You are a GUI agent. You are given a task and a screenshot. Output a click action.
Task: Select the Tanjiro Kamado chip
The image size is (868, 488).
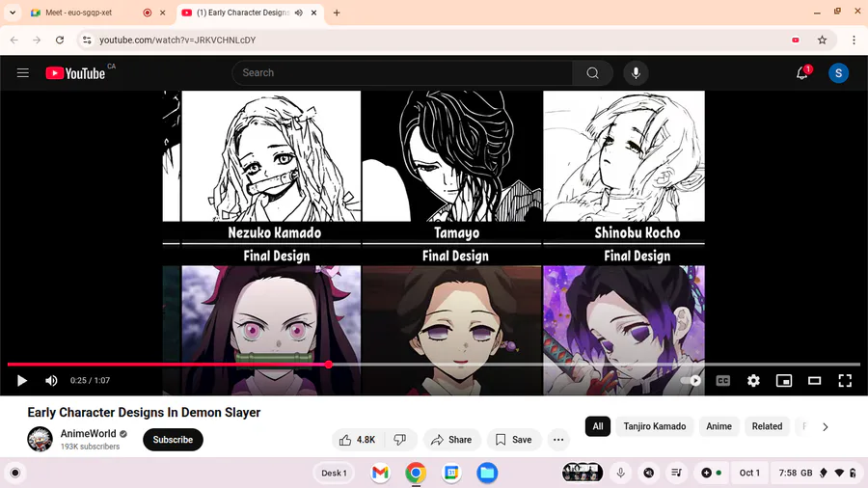click(x=654, y=426)
